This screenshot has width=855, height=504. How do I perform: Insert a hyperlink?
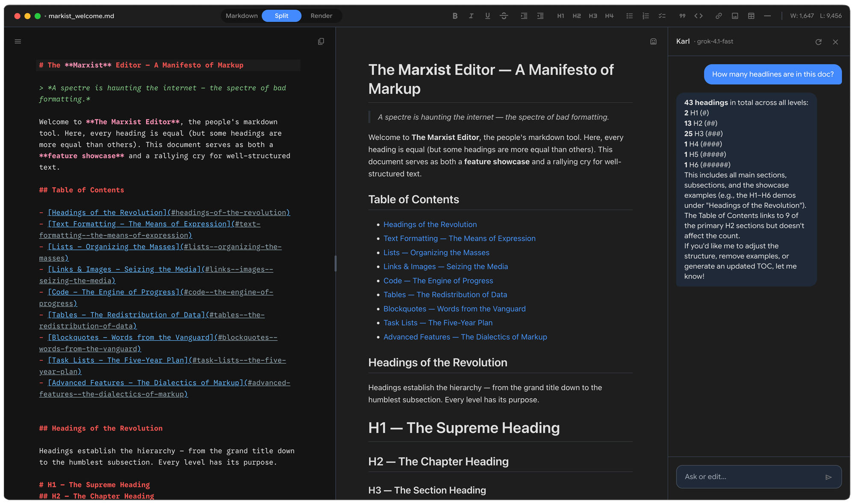tap(719, 16)
